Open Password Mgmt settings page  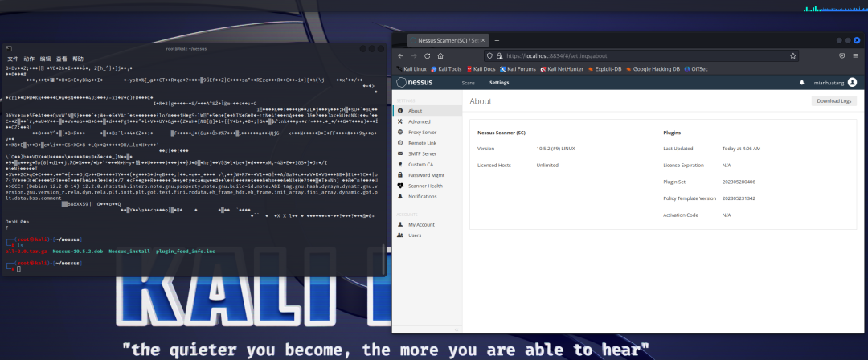(426, 174)
